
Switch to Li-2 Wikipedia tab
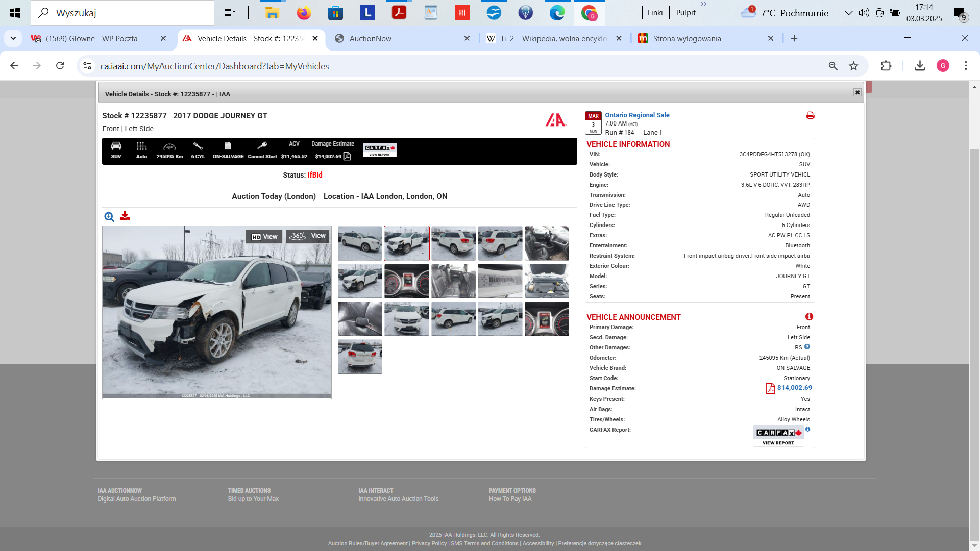tap(554, 39)
